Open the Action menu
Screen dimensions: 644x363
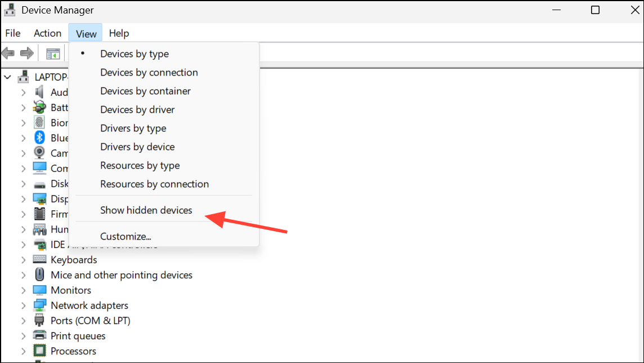[47, 33]
